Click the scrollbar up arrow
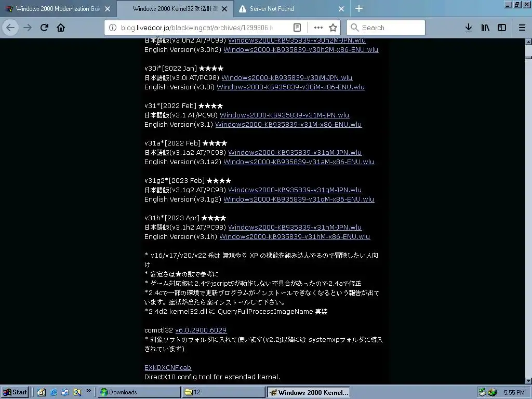The width and height of the screenshot is (532, 399). coord(528,42)
